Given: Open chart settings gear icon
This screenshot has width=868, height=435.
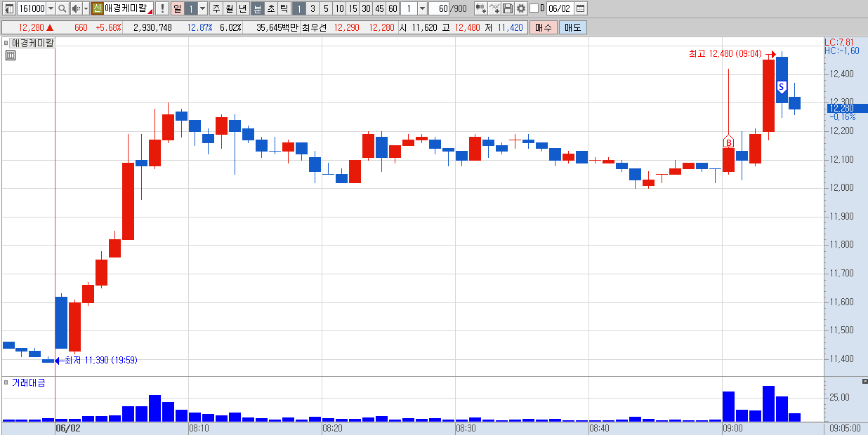Looking at the screenshot, I should tap(521, 8).
